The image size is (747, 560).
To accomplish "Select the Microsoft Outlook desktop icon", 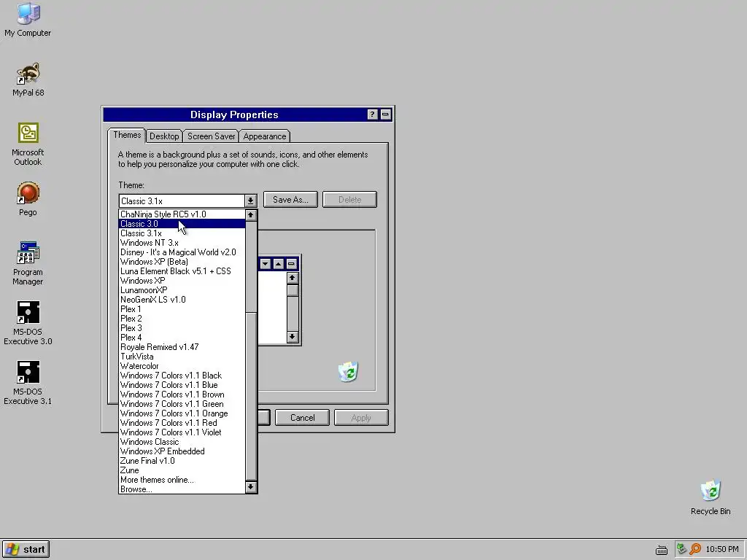I will (x=28, y=144).
